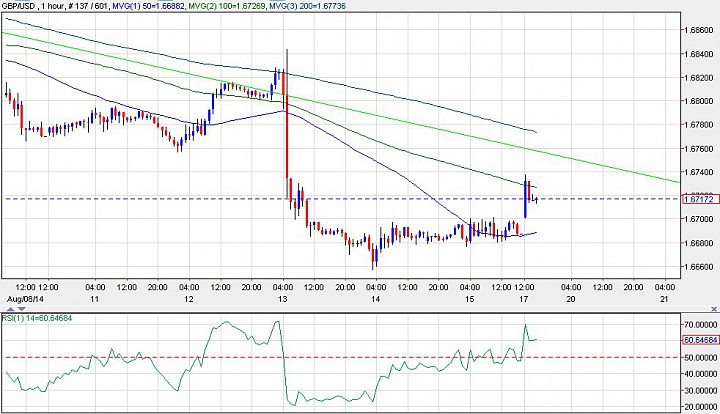This screenshot has width=720, height=414.
Task: Select the GBP/USD symbol label in the header
Action: pos(17,6)
